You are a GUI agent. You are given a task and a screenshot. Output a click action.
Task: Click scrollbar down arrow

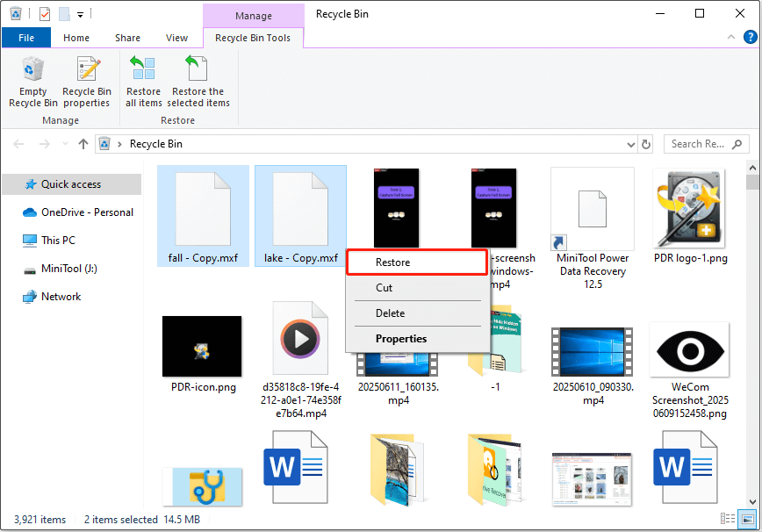point(752,502)
